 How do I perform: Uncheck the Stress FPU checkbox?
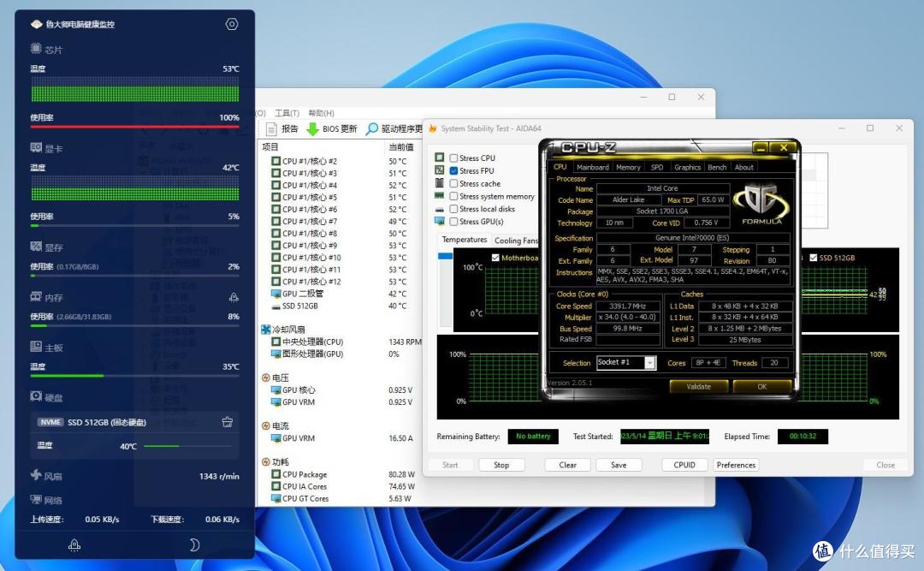click(453, 170)
